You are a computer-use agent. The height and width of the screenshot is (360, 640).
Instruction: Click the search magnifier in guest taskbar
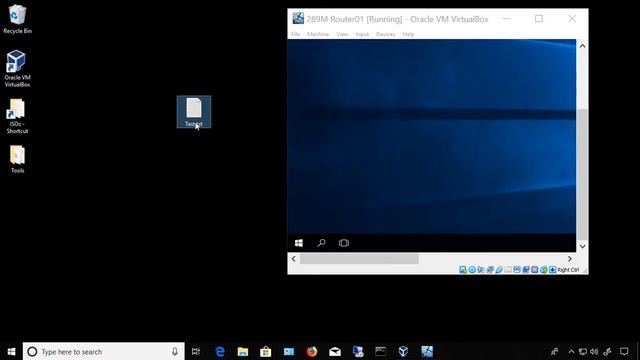pyautogui.click(x=321, y=243)
